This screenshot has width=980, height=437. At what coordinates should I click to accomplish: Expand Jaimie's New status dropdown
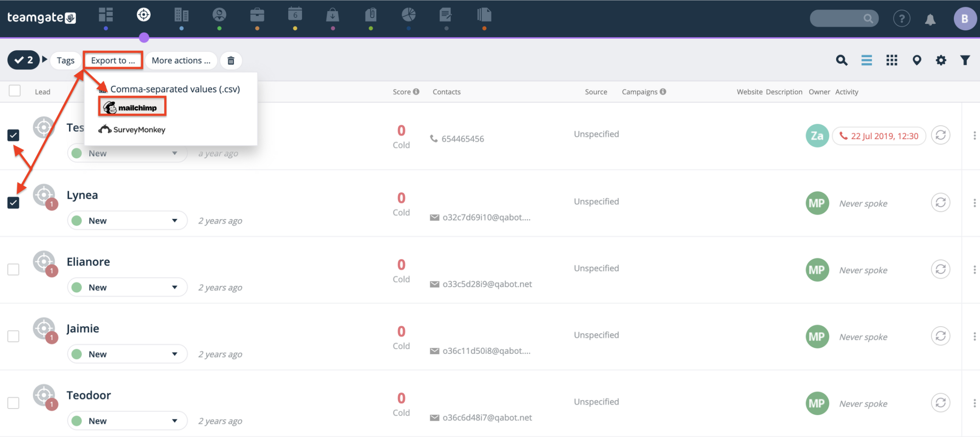pyautogui.click(x=128, y=354)
